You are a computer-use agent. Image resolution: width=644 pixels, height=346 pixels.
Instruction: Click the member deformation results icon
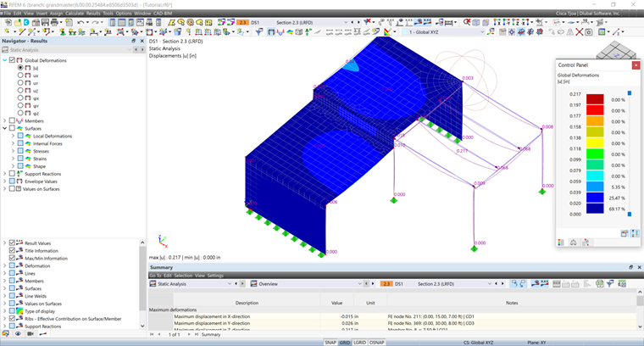click(x=271, y=31)
